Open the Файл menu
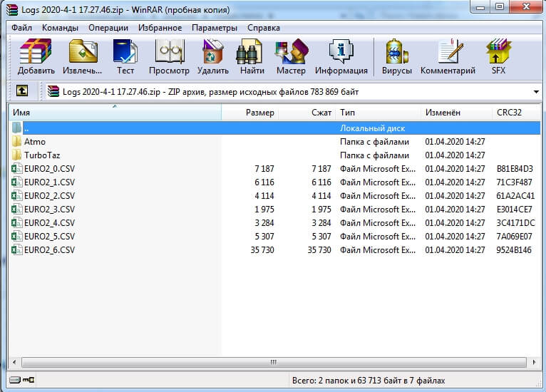The width and height of the screenshot is (546, 392). tap(21, 28)
